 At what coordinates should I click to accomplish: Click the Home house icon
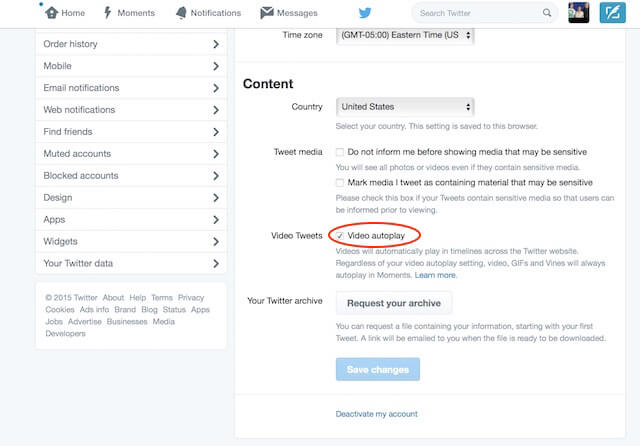pyautogui.click(x=51, y=13)
